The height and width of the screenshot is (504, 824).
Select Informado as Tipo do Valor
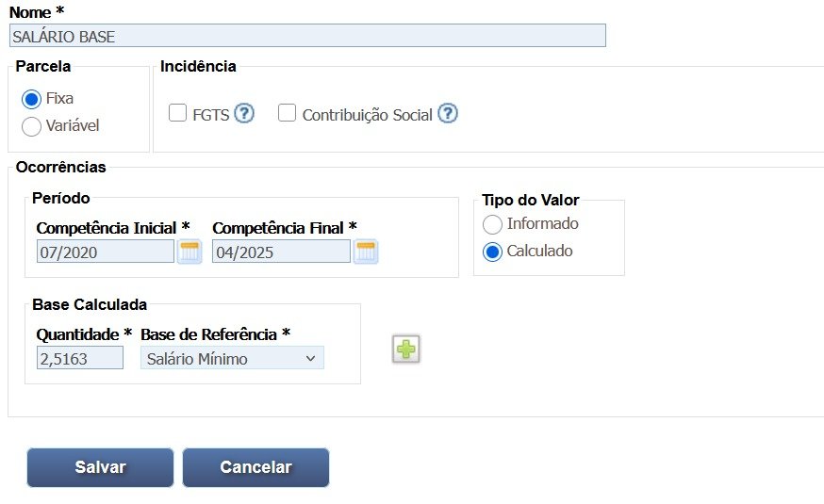click(492, 225)
